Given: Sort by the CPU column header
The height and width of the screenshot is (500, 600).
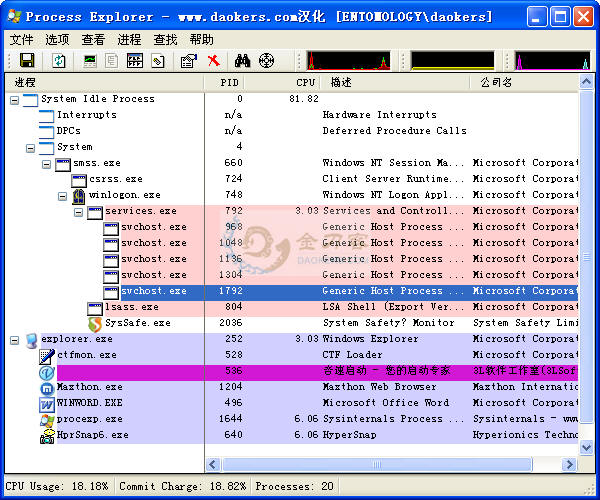Looking at the screenshot, I should tap(282, 82).
